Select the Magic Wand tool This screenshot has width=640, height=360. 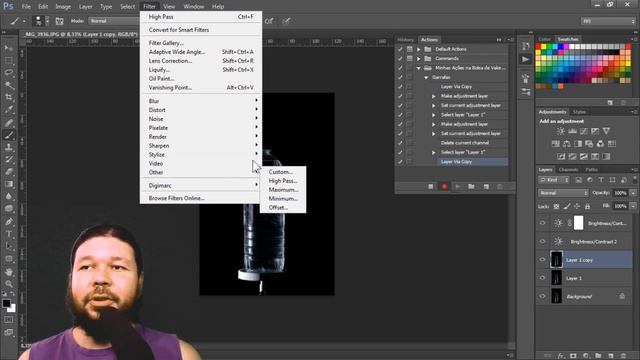pos(9,85)
